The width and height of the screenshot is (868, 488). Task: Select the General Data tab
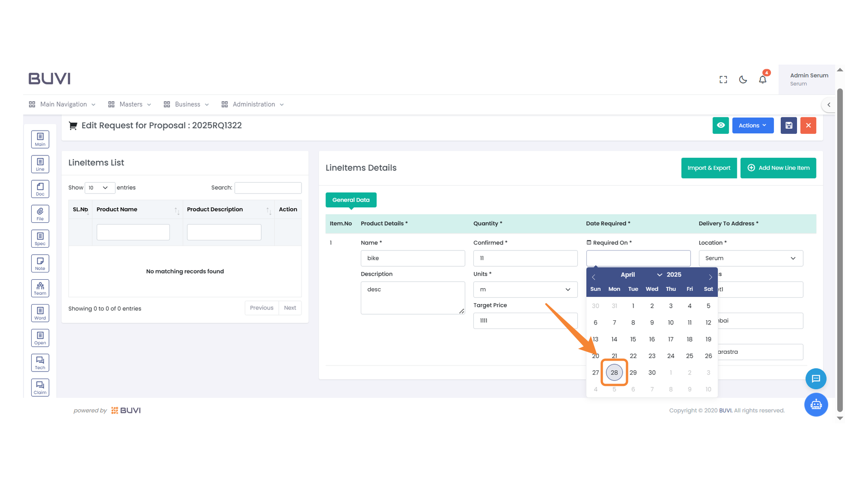click(x=351, y=200)
